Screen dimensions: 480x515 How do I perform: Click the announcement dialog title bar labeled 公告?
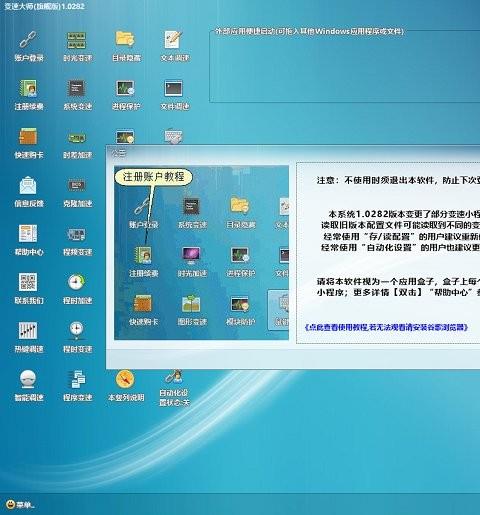pos(293,153)
